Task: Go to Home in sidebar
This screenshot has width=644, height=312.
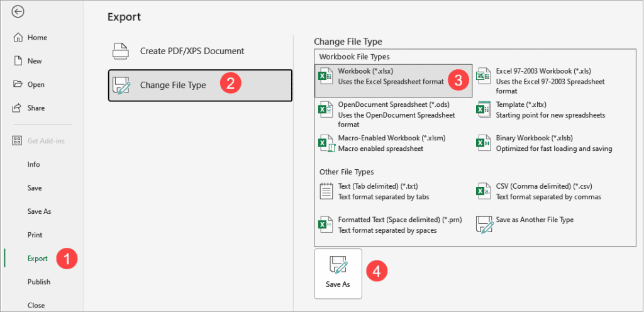Action: (36, 38)
